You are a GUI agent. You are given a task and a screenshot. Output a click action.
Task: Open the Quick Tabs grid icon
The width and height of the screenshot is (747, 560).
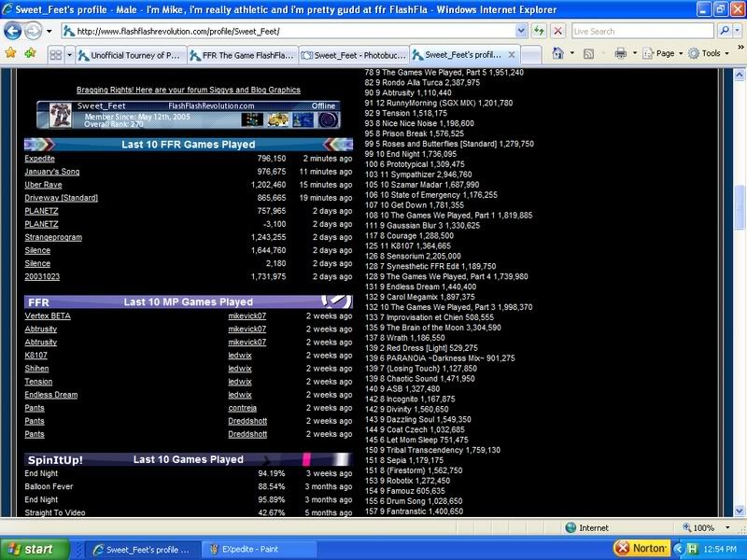tap(55, 55)
